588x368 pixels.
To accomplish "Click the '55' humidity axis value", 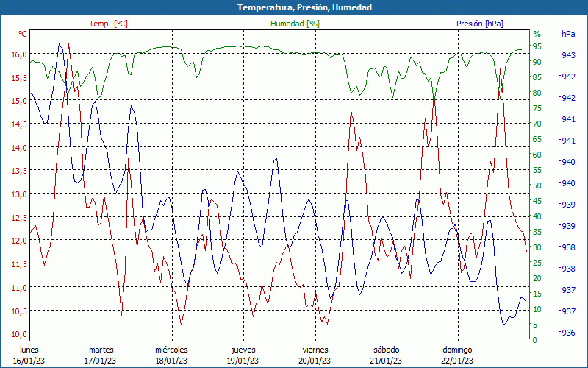I will [537, 170].
